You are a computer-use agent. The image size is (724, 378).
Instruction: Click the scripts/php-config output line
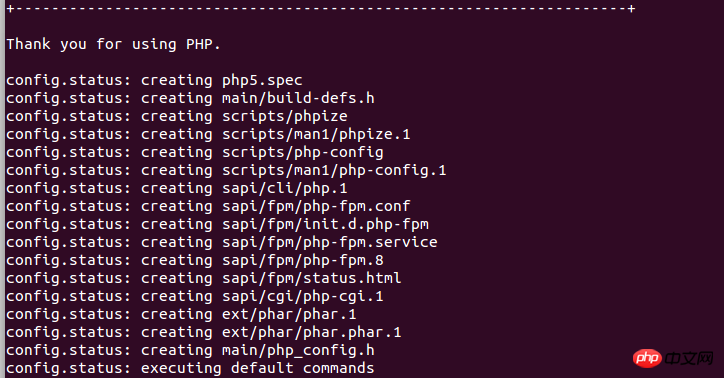click(x=195, y=152)
